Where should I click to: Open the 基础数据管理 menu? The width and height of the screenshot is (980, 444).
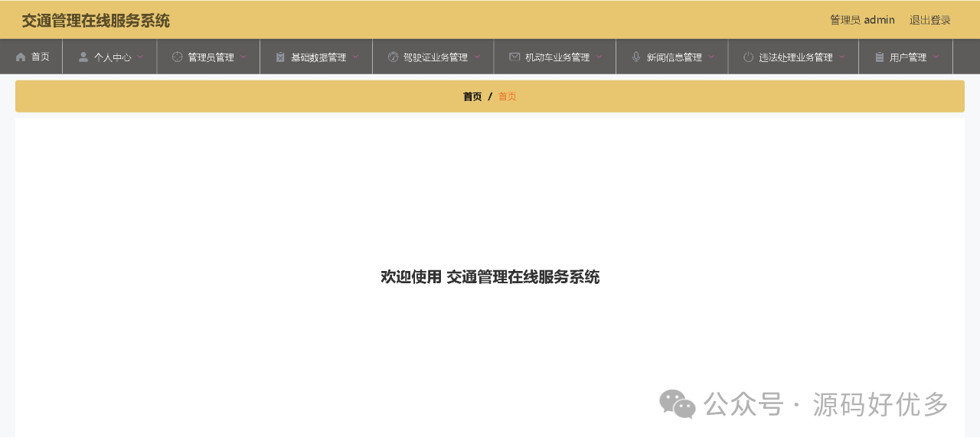coord(317,57)
